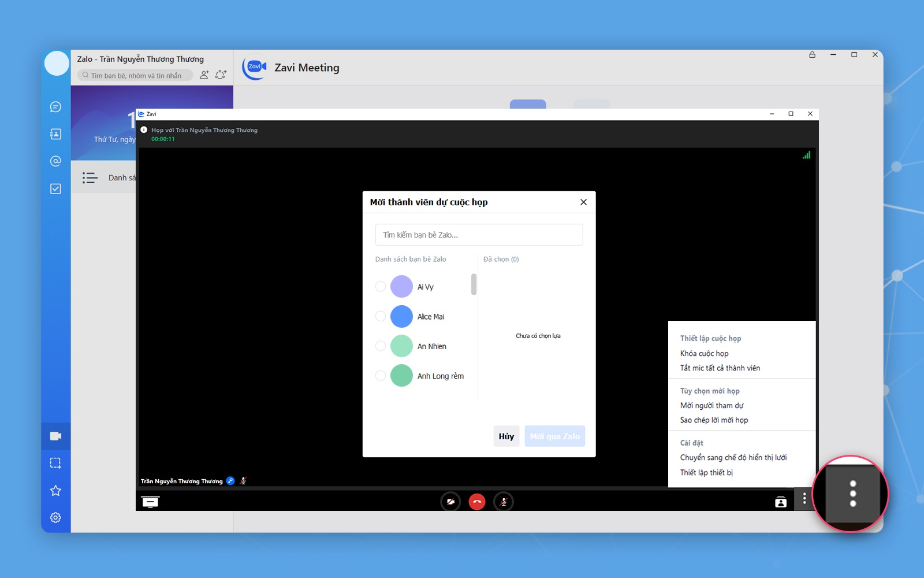
Task: Click the 'Tìm kiếm bạn bè Zalo' search field
Action: coord(479,235)
